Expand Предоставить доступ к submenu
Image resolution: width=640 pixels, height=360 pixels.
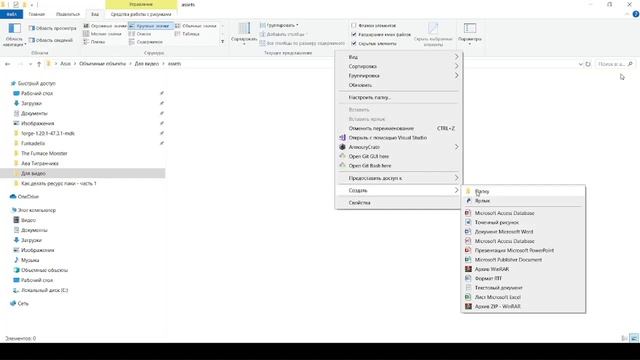coord(398,178)
